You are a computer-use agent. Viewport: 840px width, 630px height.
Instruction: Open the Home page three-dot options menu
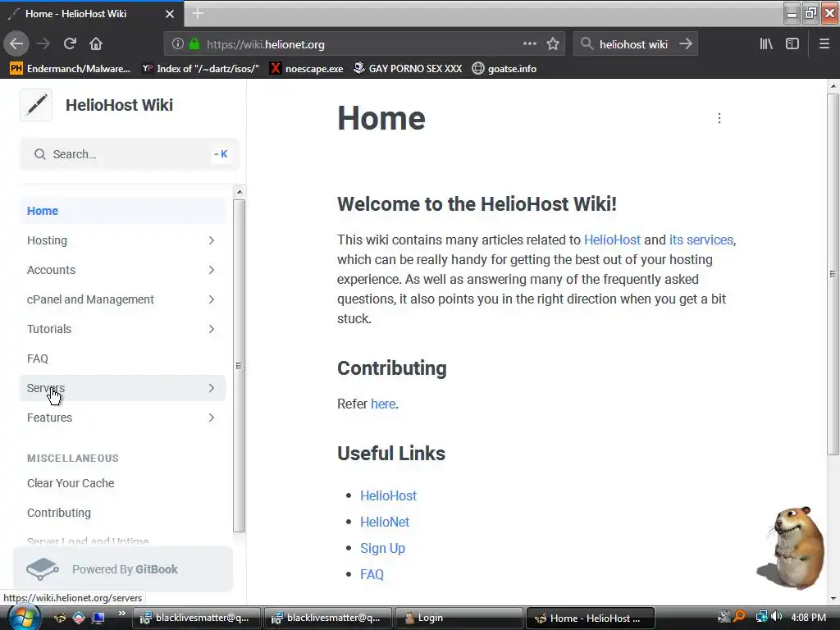point(719,118)
